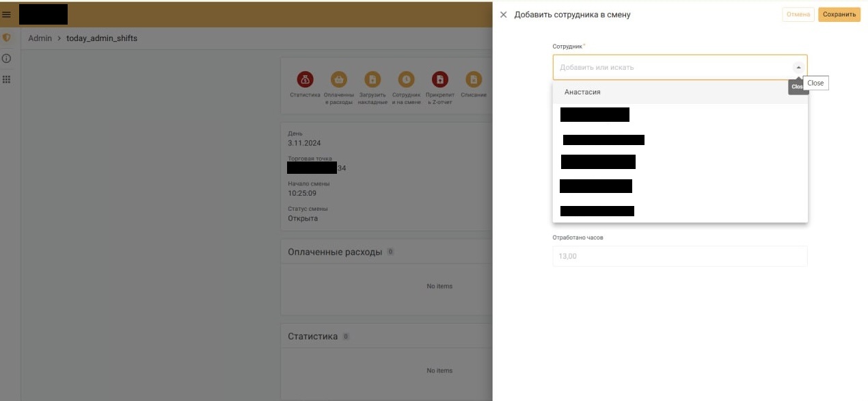Open the Статистика money-bag icon
Image resolution: width=868 pixels, height=401 pixels.
click(305, 79)
